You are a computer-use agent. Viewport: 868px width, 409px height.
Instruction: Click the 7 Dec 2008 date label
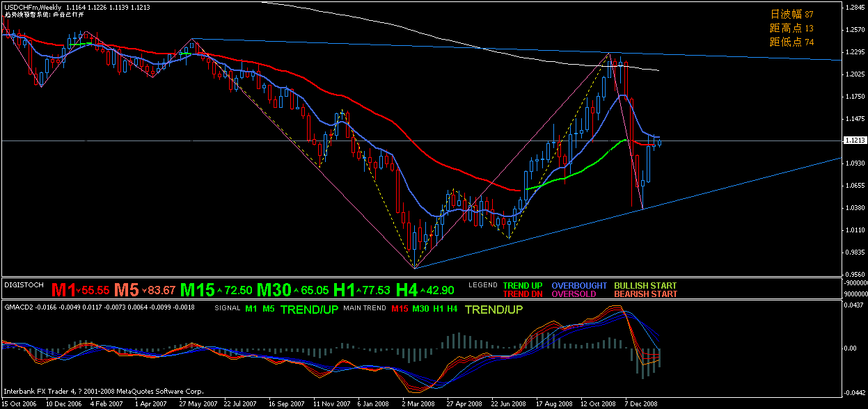[x=640, y=403]
